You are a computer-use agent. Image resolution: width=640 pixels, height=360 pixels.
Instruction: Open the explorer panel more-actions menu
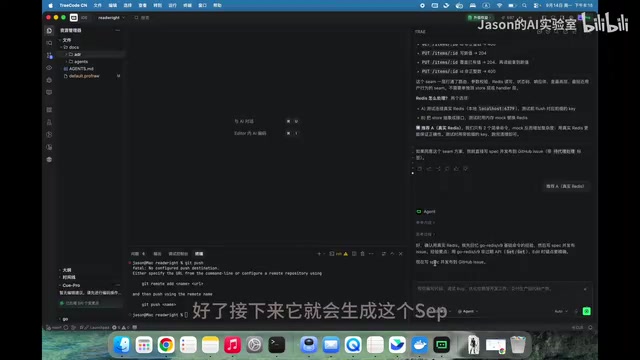(118, 30)
